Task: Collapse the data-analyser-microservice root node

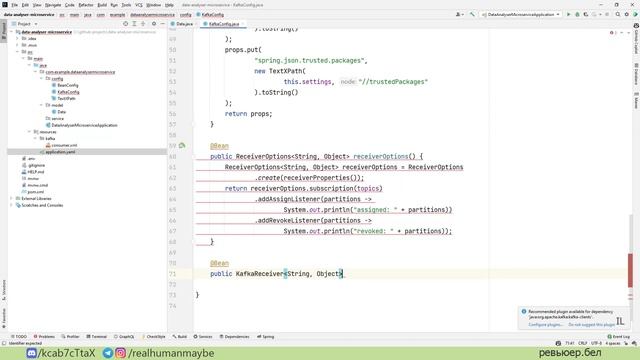Action: tap(12, 32)
